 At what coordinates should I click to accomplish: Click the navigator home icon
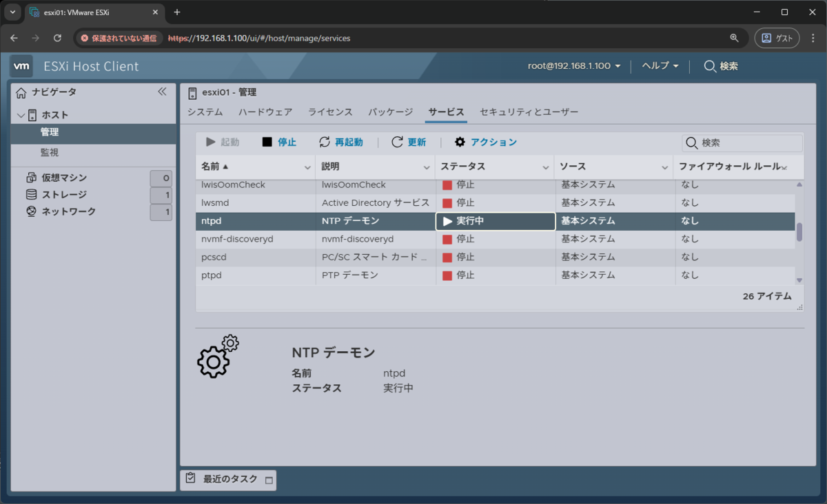(21, 92)
